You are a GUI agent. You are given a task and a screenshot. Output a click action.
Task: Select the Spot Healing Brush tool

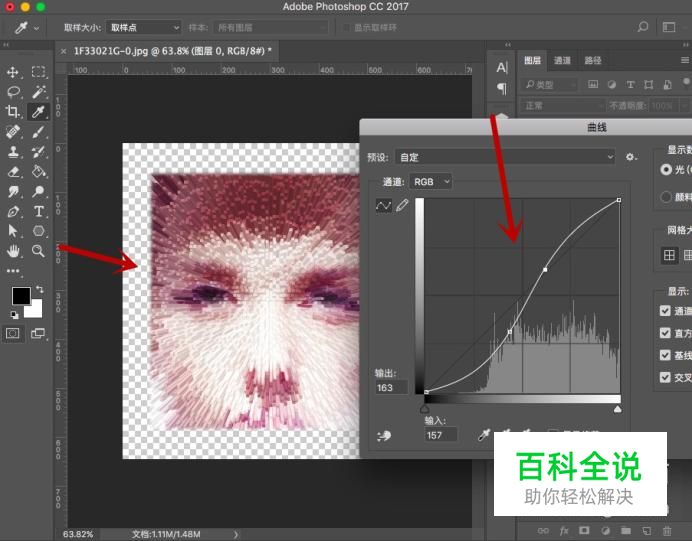coord(13,131)
